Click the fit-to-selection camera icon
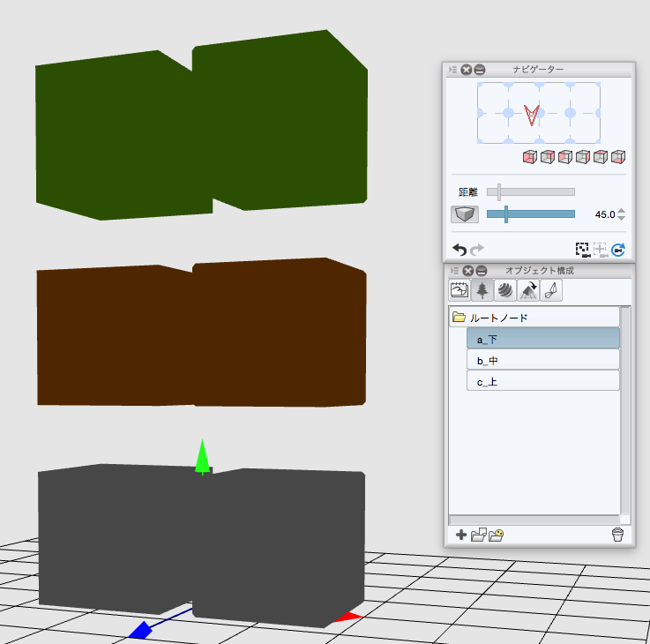This screenshot has width=650, height=644. pos(582,250)
